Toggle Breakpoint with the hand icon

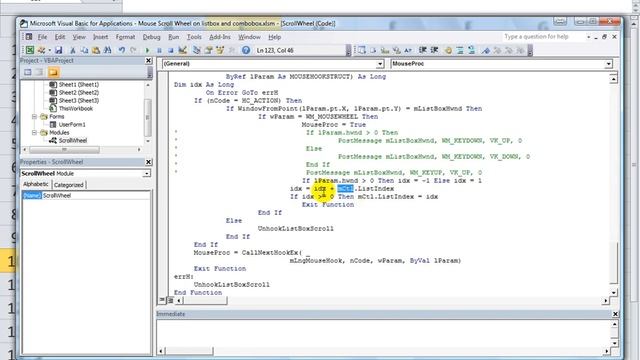[x=448, y=50]
